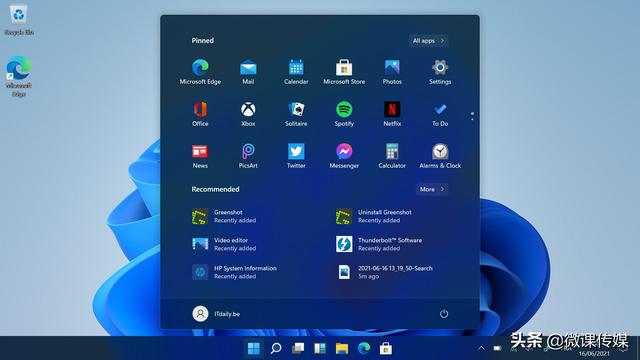The image size is (640, 360).
Task: Open the ITdaily.be user account menu
Action: [216, 313]
